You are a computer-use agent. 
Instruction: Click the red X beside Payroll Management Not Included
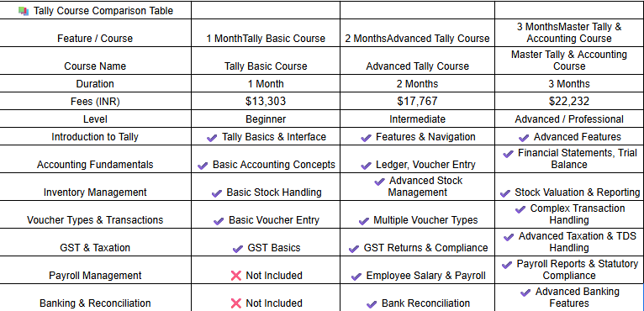236,275
